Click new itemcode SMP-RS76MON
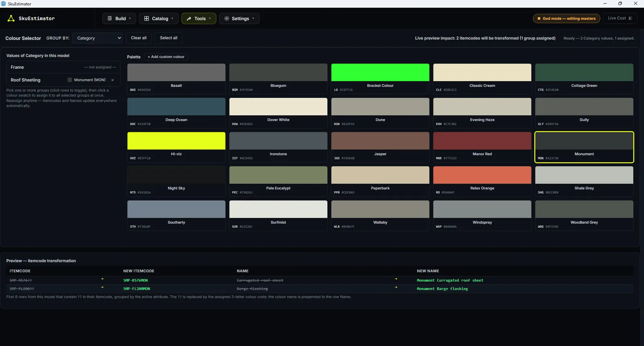This screenshot has width=644, height=346. (135, 280)
